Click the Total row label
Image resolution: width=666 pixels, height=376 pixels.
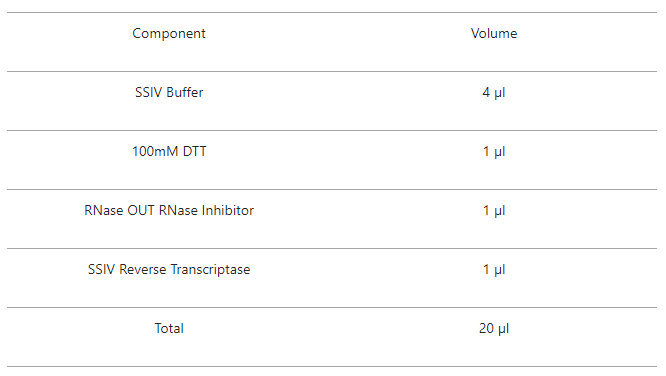[169, 328]
